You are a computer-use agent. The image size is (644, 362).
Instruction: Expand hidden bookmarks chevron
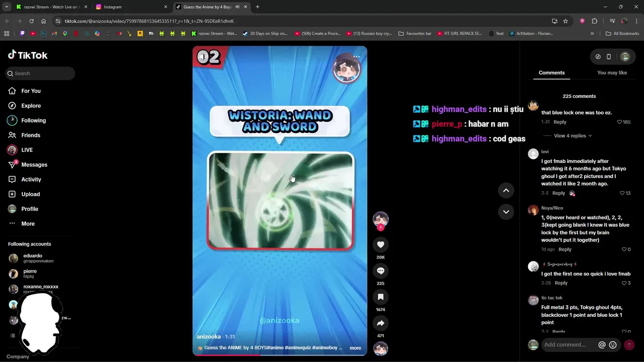(x=592, y=34)
